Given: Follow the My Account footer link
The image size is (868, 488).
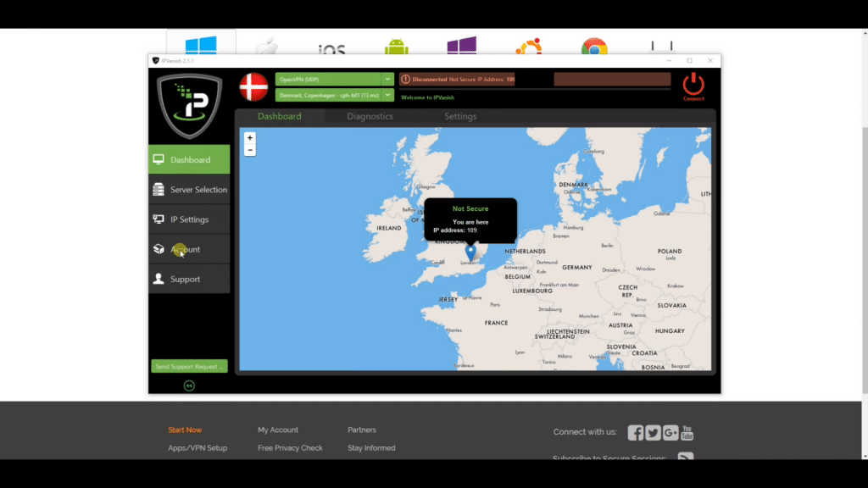Looking at the screenshot, I should 278,430.
